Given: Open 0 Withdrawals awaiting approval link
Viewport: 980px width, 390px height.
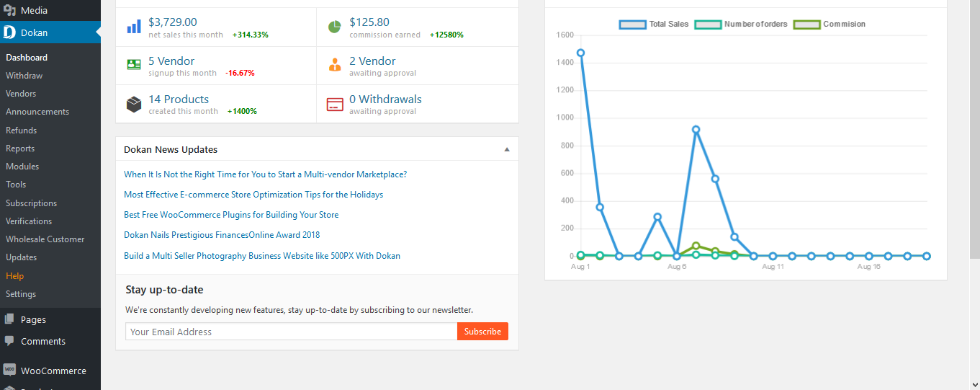Looking at the screenshot, I should click(x=385, y=99).
